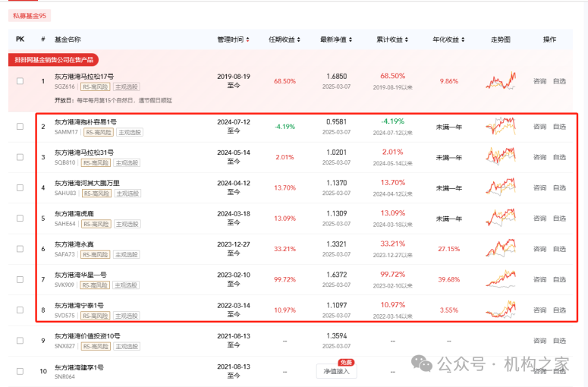588x387 pixels.
Task: Sort by 管理时间 column
Action: point(233,39)
